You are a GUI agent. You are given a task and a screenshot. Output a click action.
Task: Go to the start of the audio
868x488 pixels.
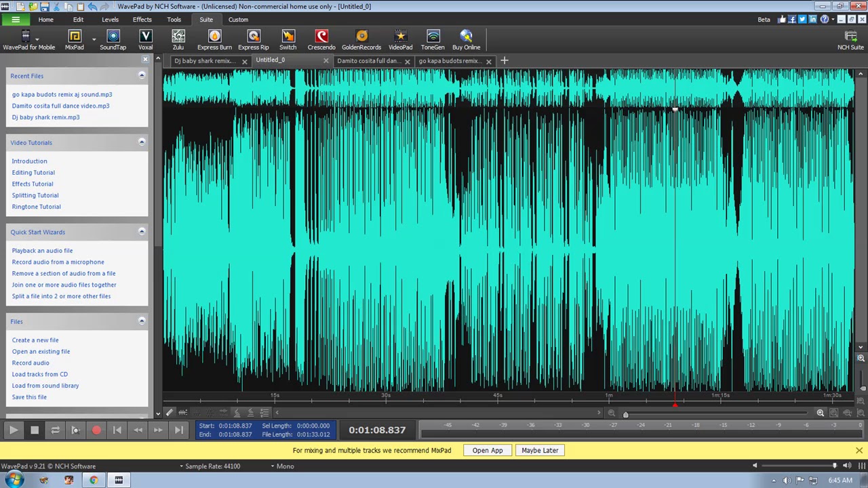117,430
